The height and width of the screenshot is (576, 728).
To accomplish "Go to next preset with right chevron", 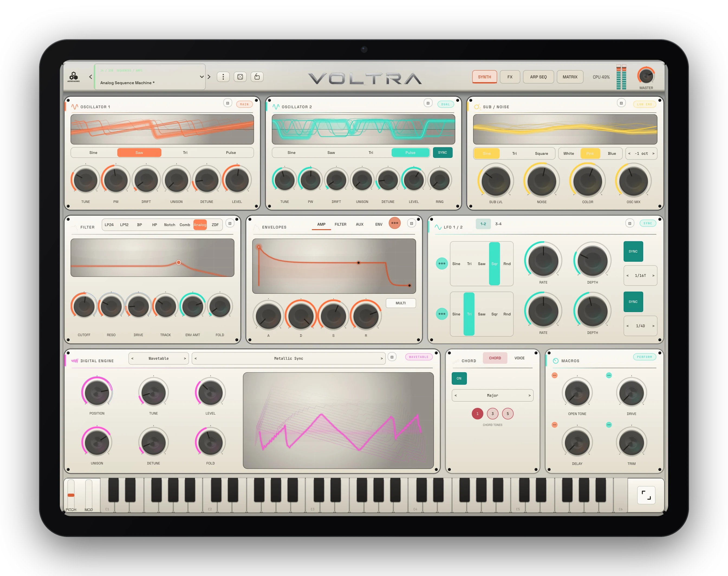I will point(209,77).
